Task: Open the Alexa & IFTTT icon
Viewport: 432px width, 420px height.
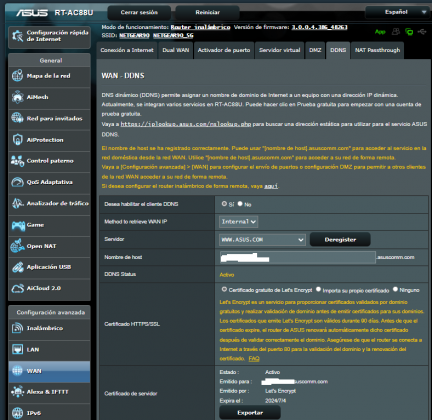Action: coord(17,392)
